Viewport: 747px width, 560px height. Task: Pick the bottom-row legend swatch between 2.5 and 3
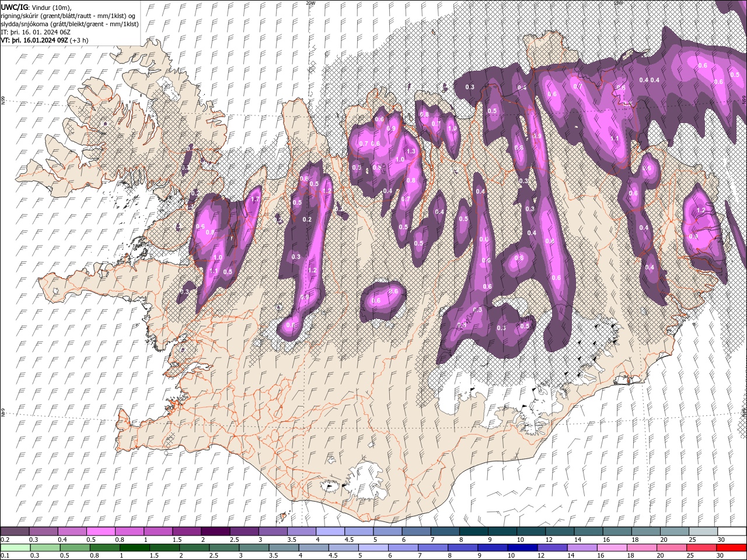(224, 548)
